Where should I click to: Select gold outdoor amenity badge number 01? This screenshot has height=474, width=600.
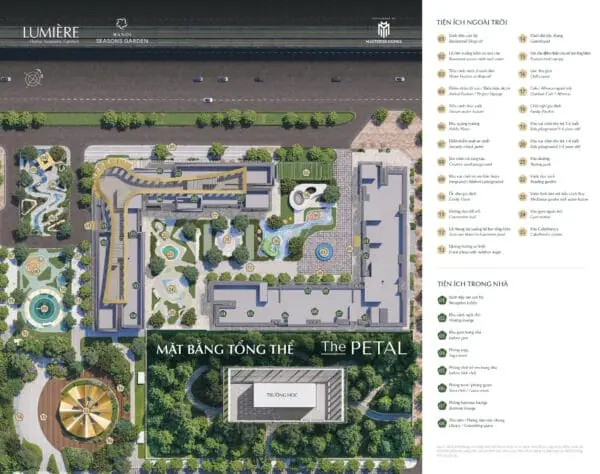[x=441, y=38]
